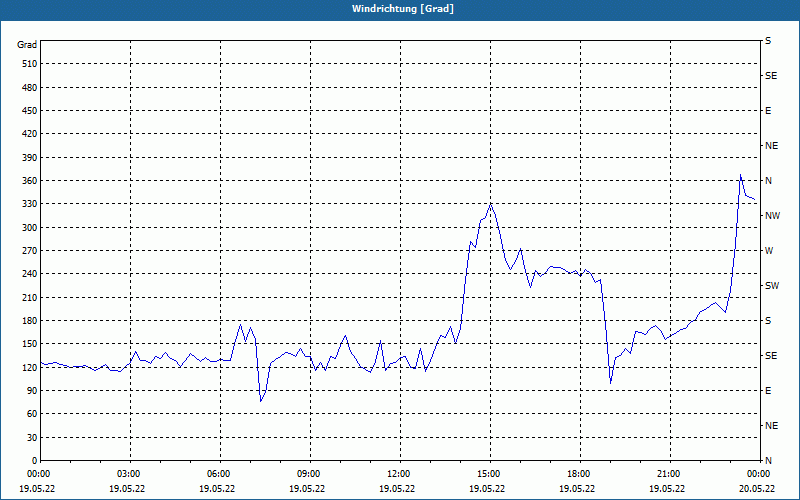800x500 pixels.
Task: Select the W compass label
Action: tap(769, 251)
